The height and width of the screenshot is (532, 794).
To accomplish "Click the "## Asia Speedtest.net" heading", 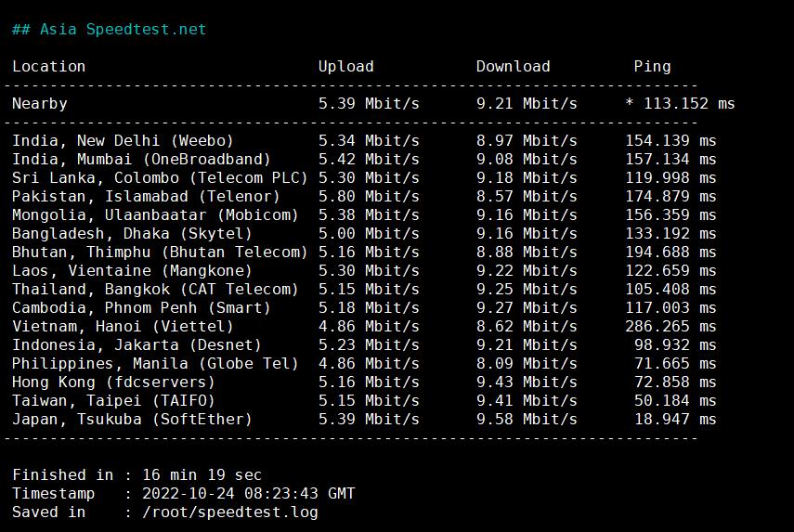I will (x=109, y=30).
